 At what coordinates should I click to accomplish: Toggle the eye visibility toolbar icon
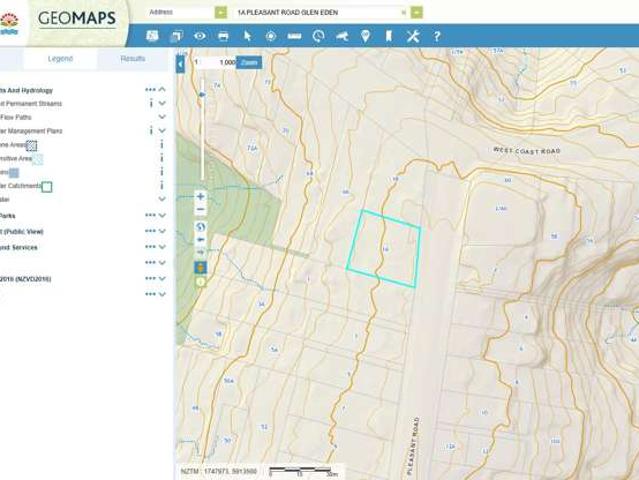(x=199, y=36)
